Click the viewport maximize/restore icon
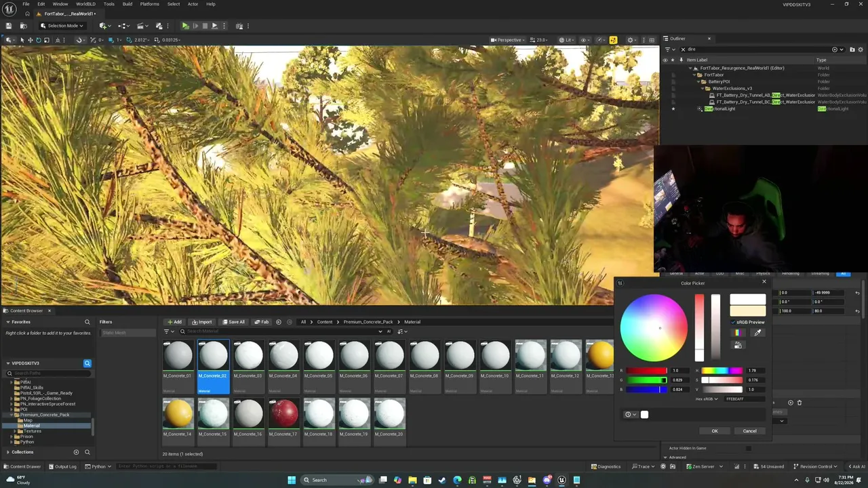The height and width of the screenshot is (488, 868). [652, 40]
